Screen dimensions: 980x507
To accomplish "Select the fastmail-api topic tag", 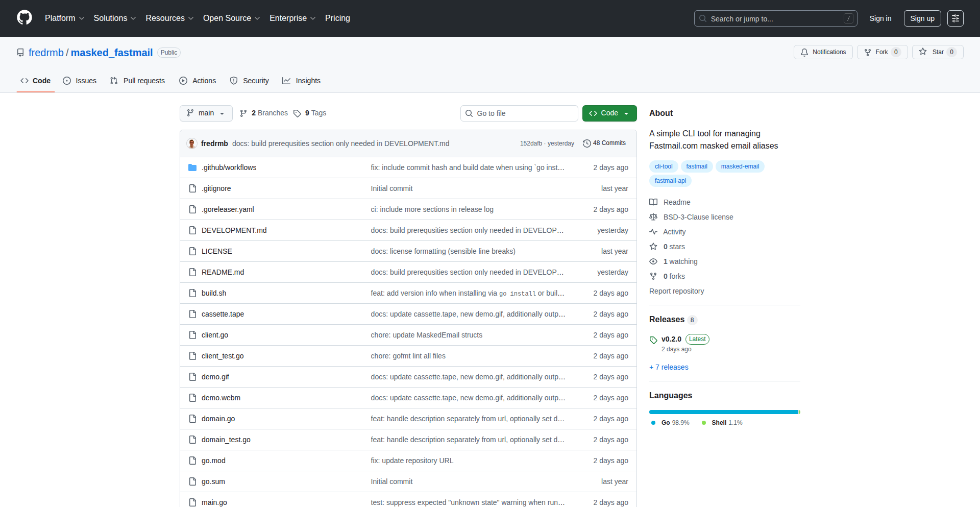I will pyautogui.click(x=670, y=181).
